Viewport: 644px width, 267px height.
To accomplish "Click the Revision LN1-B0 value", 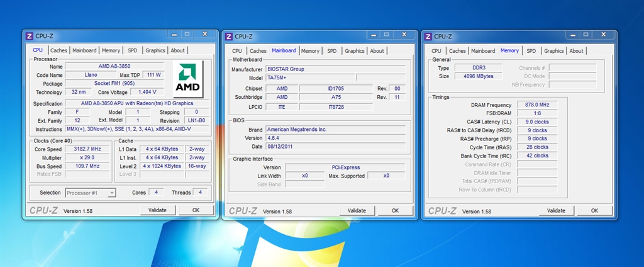I will pyautogui.click(x=196, y=120).
